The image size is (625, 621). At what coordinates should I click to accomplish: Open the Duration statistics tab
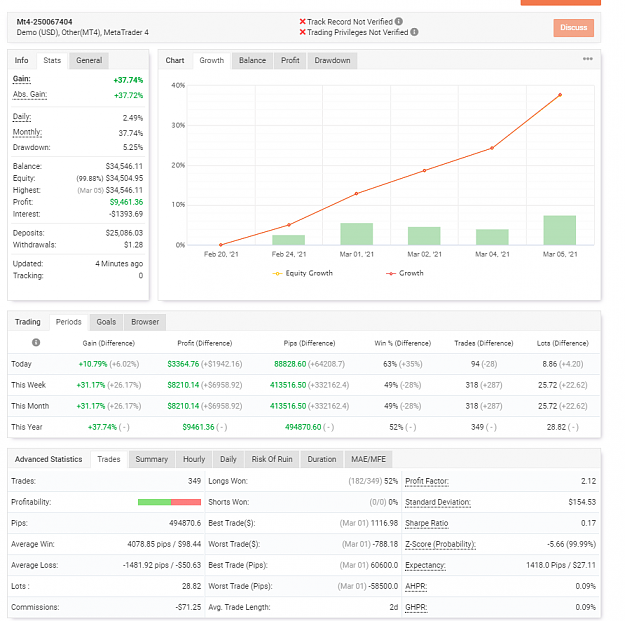coord(322,460)
